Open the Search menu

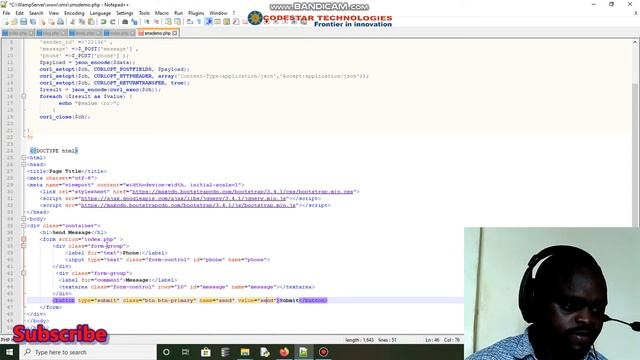(x=36, y=13)
